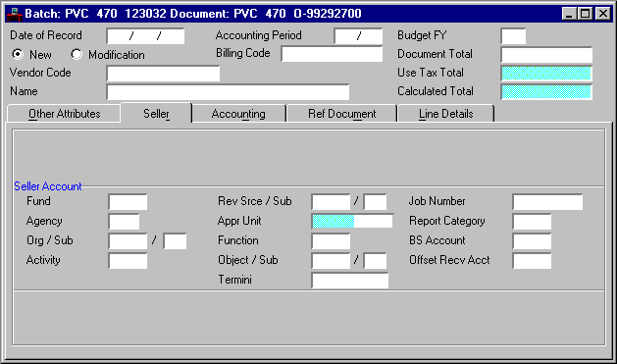Image resolution: width=617 pixels, height=364 pixels.
Task: Click the Job Number field
Action: [x=547, y=202]
